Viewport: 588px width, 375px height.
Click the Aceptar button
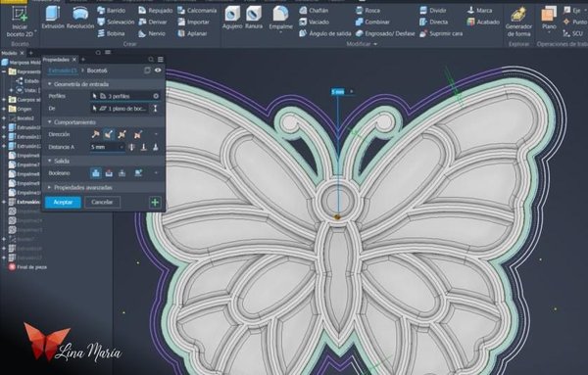pos(63,202)
